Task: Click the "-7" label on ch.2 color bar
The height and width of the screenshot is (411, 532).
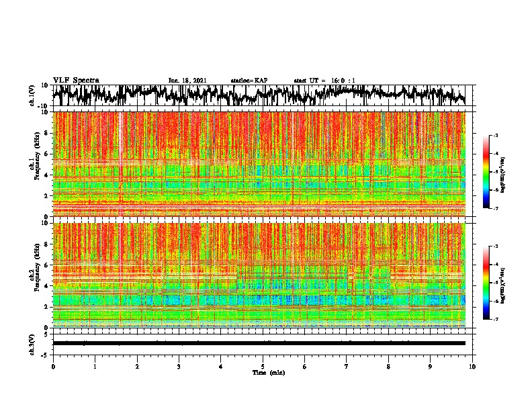Action: point(495,319)
